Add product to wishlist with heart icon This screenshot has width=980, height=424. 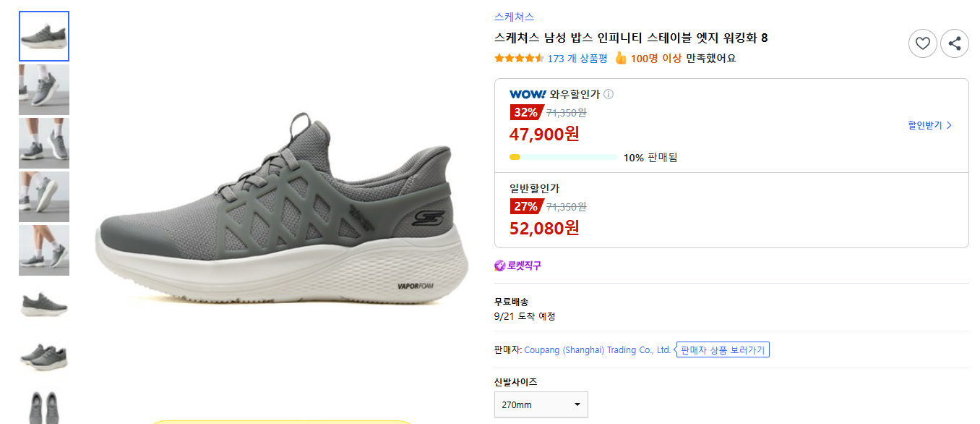click(923, 43)
